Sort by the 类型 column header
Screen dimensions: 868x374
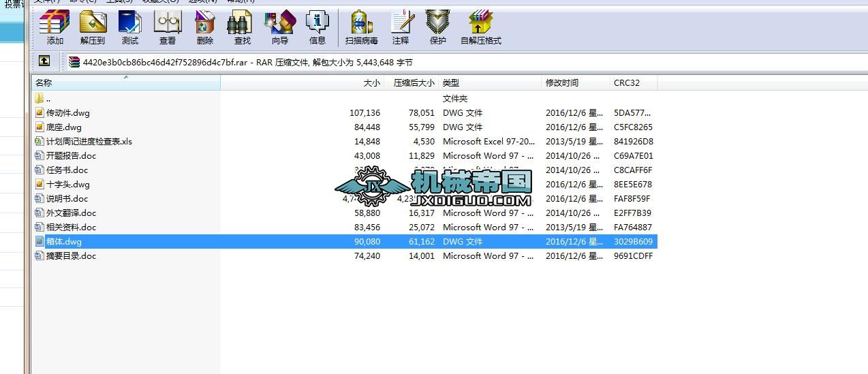(x=490, y=82)
